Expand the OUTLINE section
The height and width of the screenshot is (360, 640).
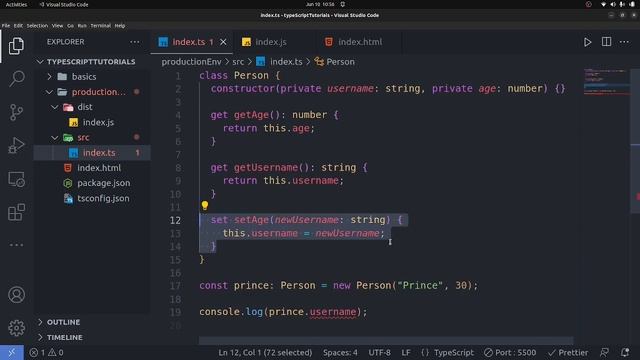point(63,322)
